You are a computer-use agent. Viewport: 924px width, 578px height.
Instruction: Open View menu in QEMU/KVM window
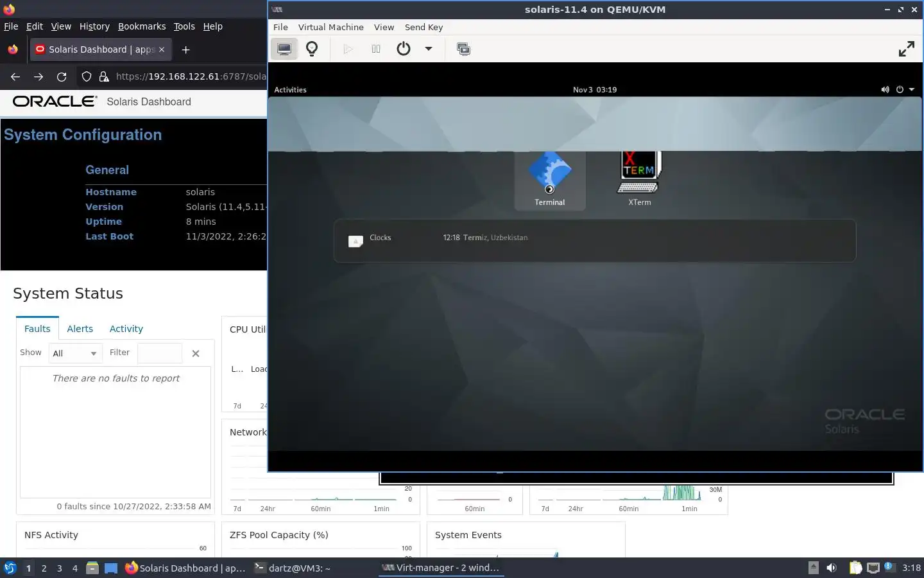point(384,27)
